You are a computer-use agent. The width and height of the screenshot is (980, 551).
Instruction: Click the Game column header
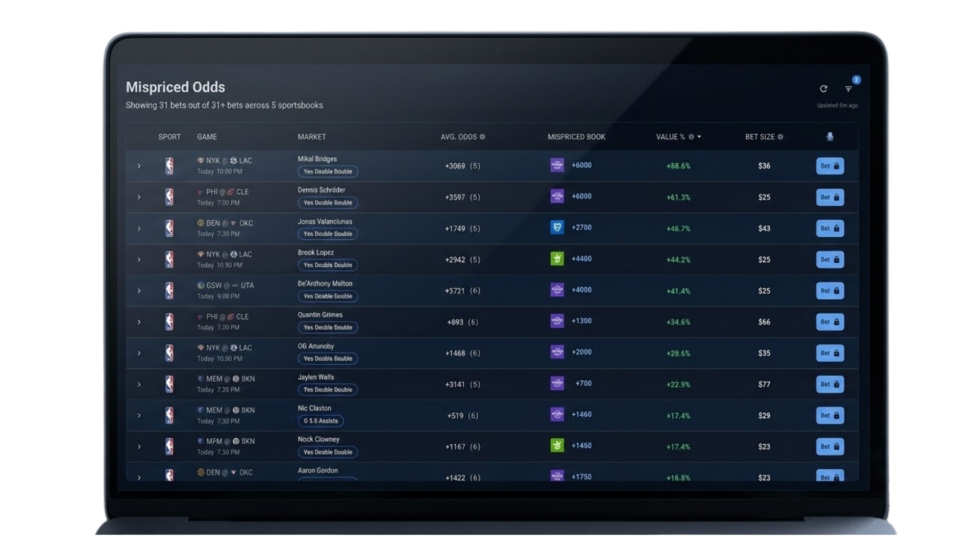(x=207, y=137)
